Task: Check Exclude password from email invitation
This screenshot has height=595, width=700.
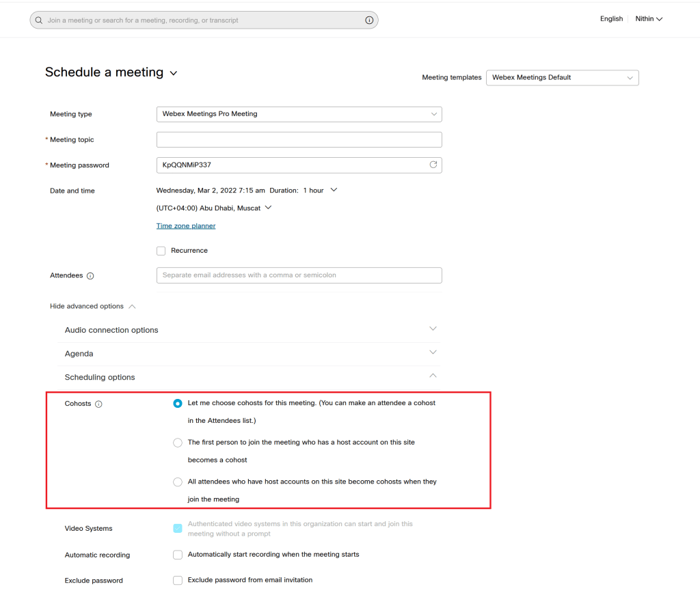Action: 178,580
